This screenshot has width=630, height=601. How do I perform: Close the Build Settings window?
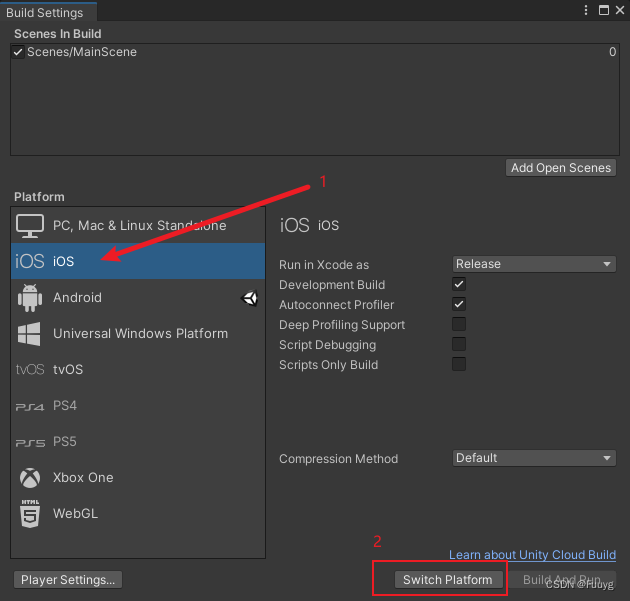point(620,10)
